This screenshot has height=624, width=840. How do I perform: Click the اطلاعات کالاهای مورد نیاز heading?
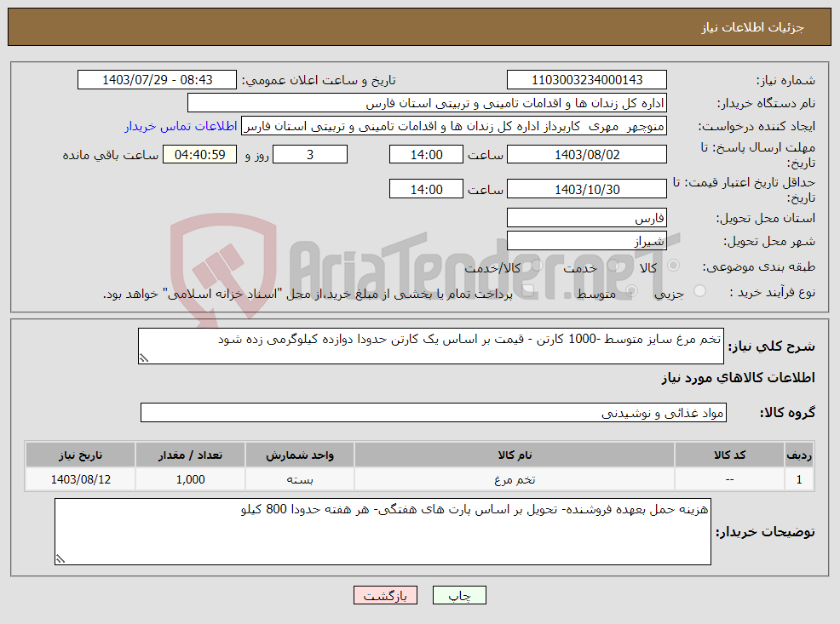[738, 378]
